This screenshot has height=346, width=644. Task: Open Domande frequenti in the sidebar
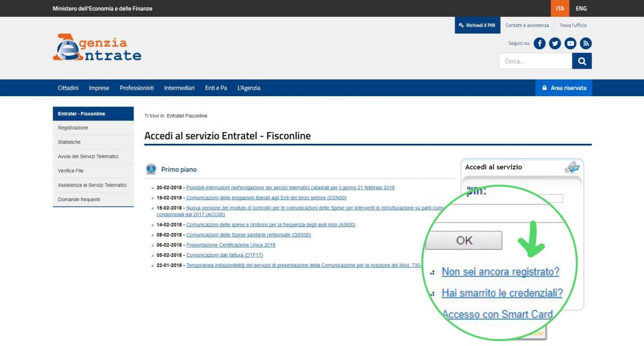pos(93,199)
